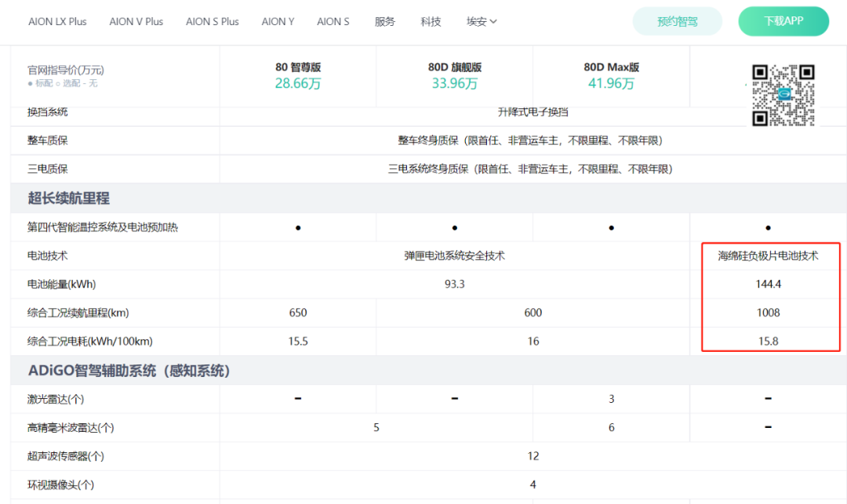Click the 超长续航里程 section header

pyautogui.click(x=69, y=198)
